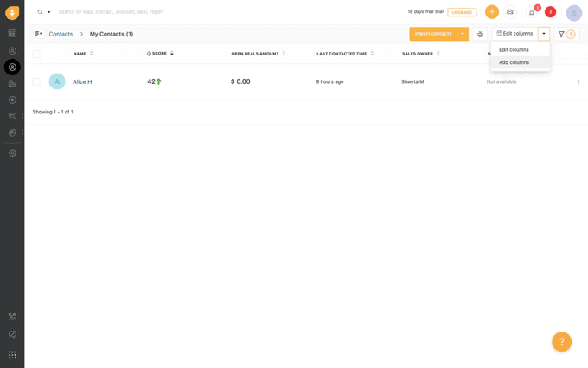Click the Upgrade button
Image resolution: width=588 pixels, height=368 pixels.
pyautogui.click(x=462, y=12)
